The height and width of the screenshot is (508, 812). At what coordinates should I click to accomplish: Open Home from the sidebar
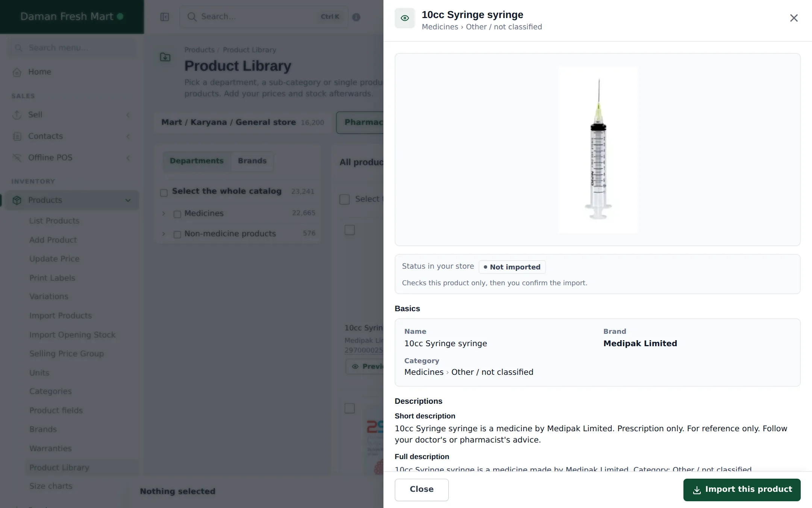click(x=39, y=72)
